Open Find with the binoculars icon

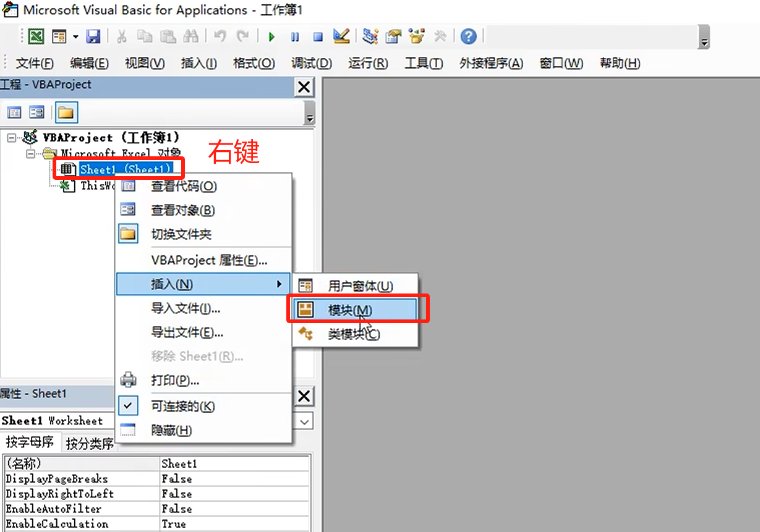click(190, 36)
